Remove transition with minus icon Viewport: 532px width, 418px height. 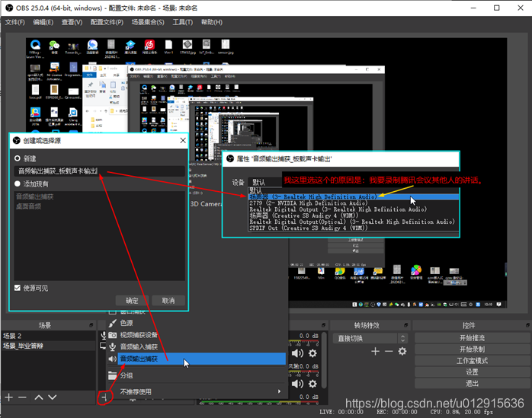[x=389, y=351]
